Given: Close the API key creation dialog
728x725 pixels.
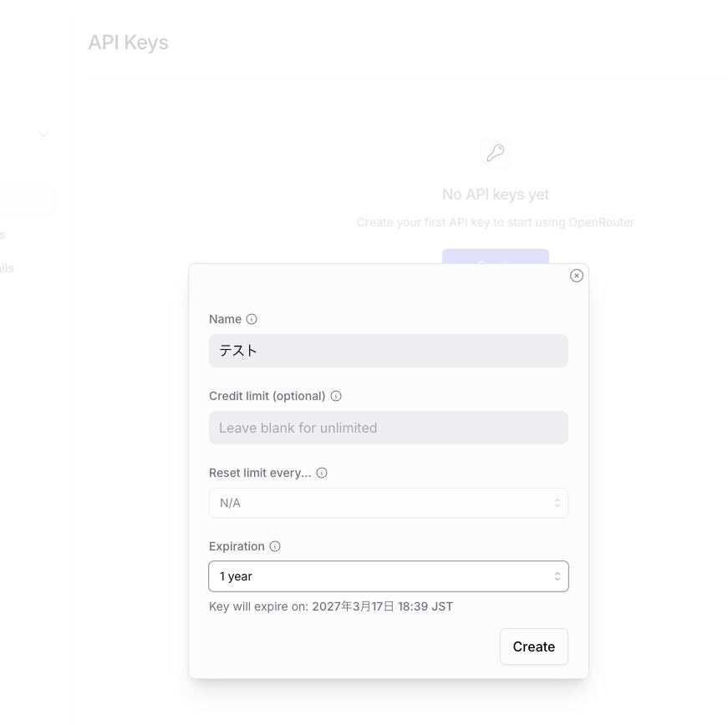Looking at the screenshot, I should 576,276.
